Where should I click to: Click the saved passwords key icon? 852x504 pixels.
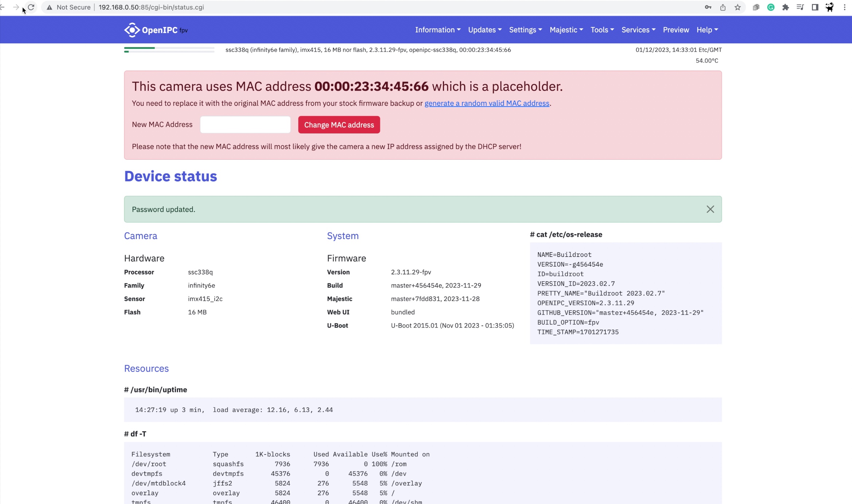(708, 7)
